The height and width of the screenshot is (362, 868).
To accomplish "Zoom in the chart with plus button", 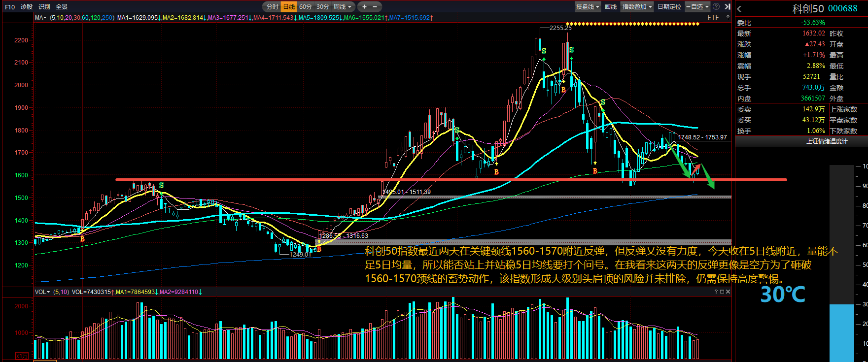I will click(x=364, y=7).
